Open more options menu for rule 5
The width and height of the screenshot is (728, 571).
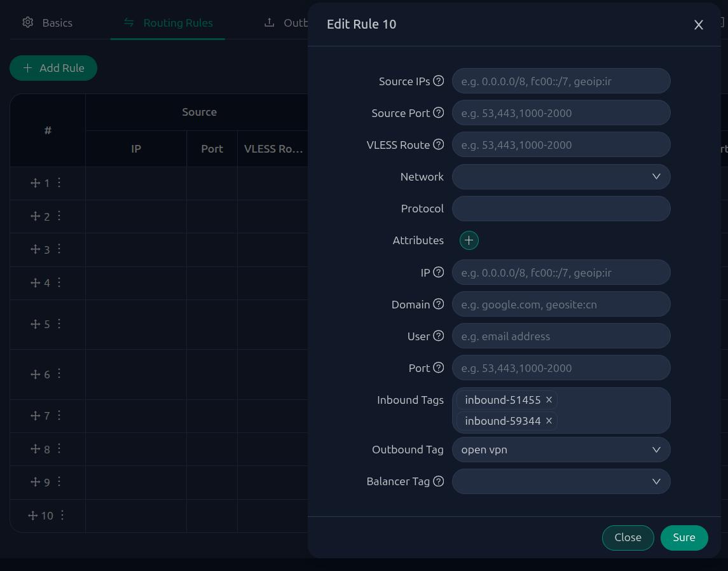59,324
